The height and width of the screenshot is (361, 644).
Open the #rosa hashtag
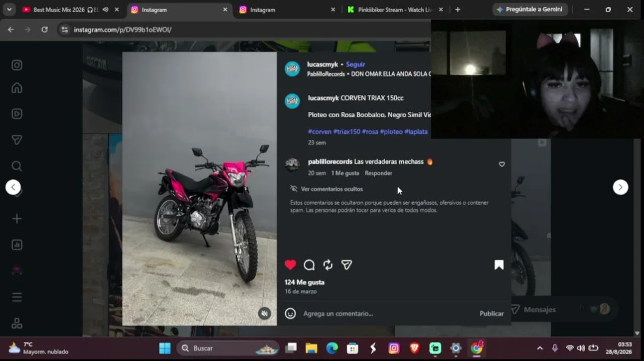[x=370, y=131]
